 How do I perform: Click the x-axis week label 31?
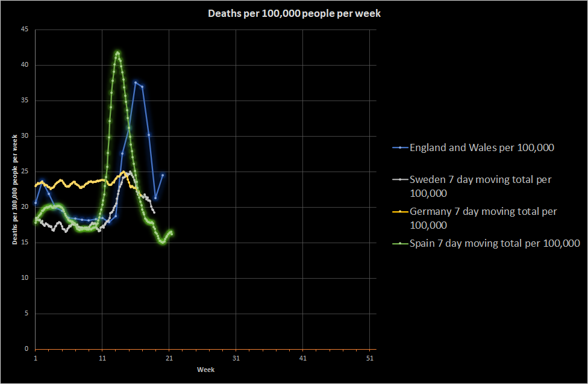click(x=236, y=359)
